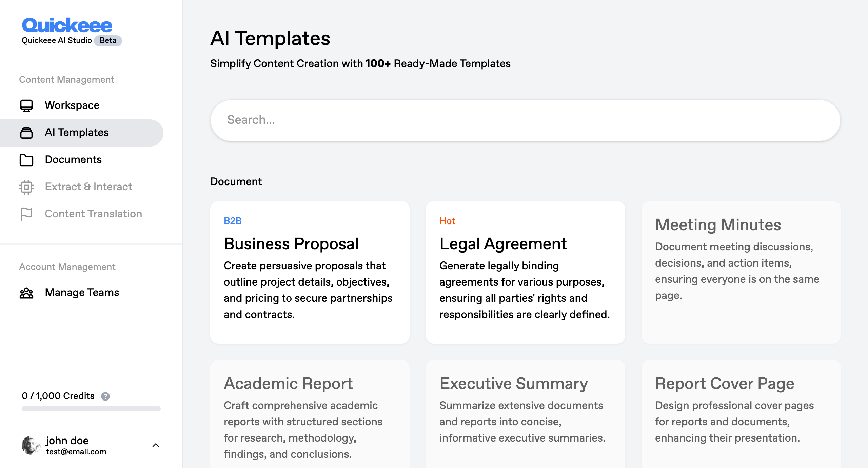Click the Quickeee logo

[67, 25]
